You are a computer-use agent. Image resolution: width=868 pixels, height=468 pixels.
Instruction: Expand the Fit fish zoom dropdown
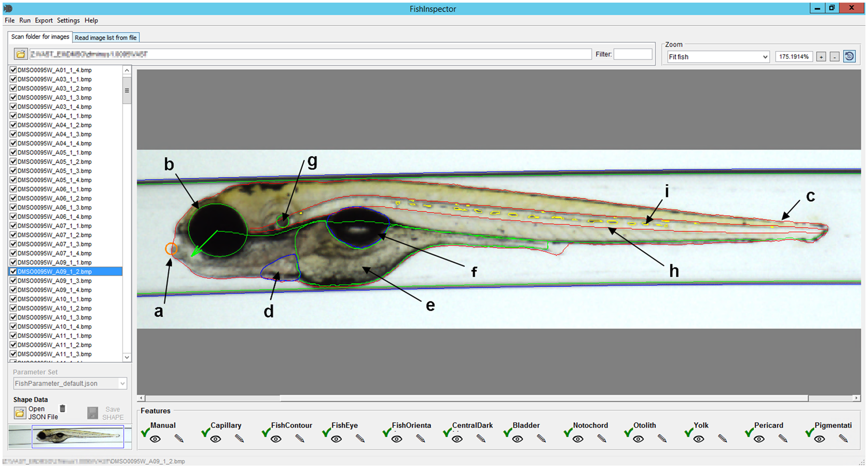[764, 57]
